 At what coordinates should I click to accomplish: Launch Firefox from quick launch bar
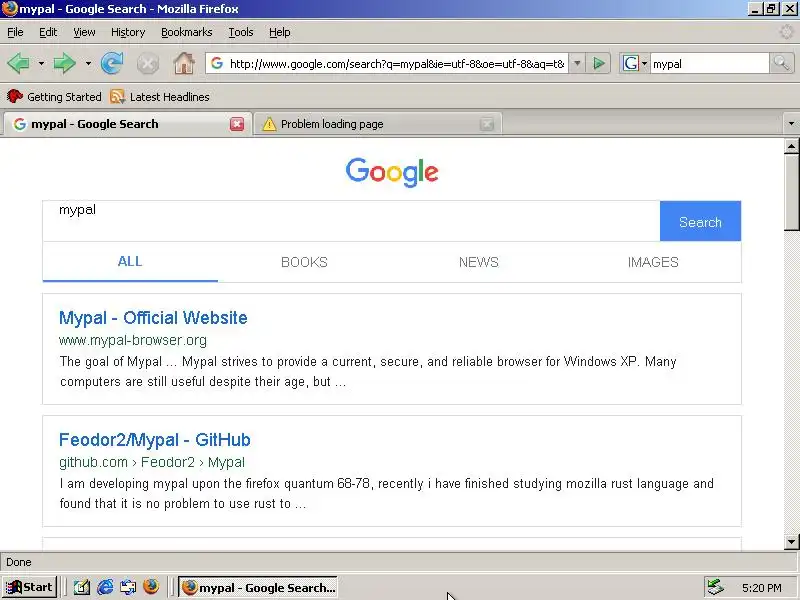pyautogui.click(x=151, y=587)
